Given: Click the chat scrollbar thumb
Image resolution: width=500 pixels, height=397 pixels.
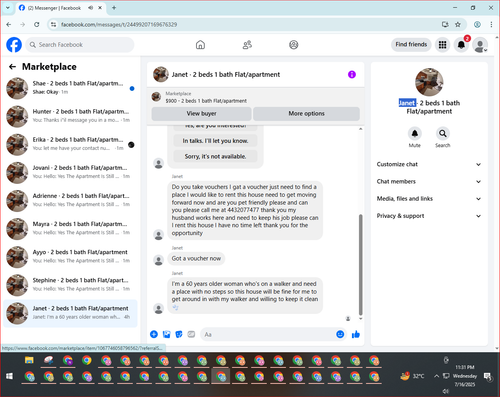Looking at the screenshot, I should (x=360, y=265).
